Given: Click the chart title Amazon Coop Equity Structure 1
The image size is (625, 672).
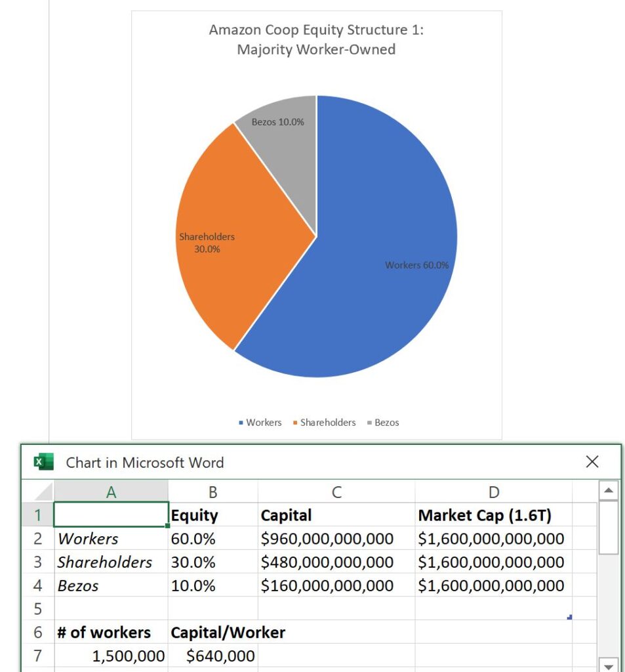Looking at the screenshot, I should 316,39.
